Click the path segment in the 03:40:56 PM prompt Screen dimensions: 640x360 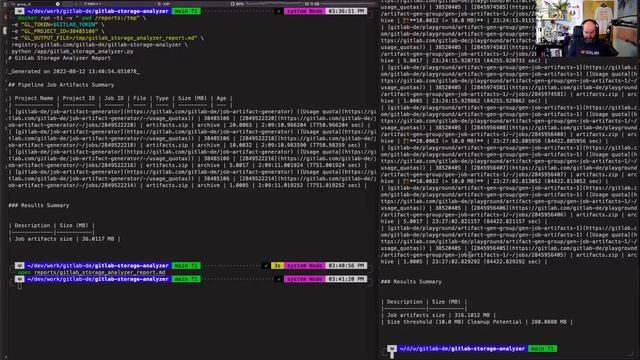pyautogui.click(x=98, y=266)
